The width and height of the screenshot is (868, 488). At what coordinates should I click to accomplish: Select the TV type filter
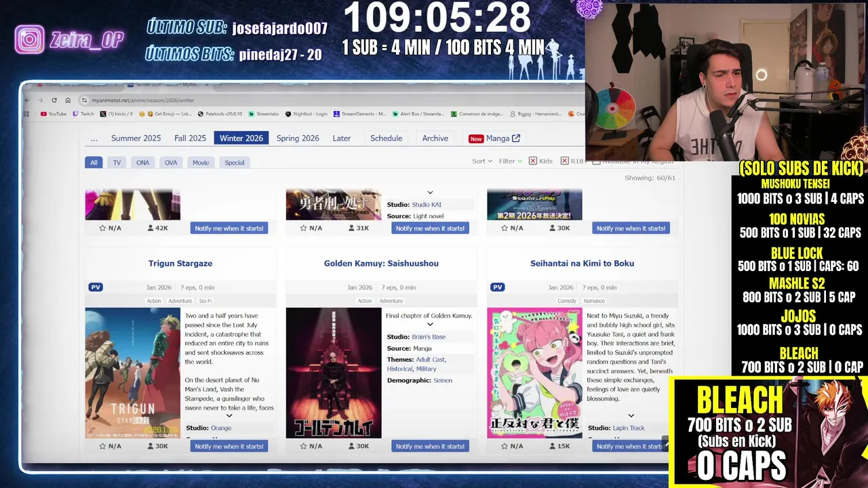(117, 163)
